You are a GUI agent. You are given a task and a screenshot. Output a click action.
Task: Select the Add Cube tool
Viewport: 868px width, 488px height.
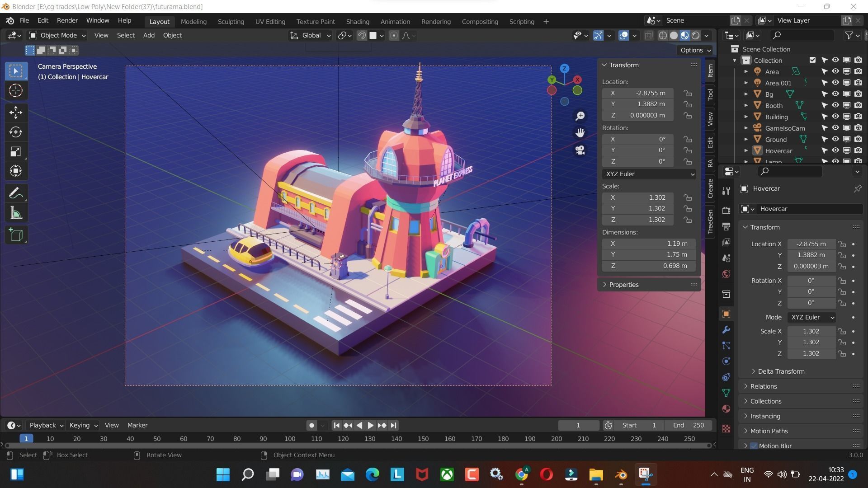tap(16, 235)
